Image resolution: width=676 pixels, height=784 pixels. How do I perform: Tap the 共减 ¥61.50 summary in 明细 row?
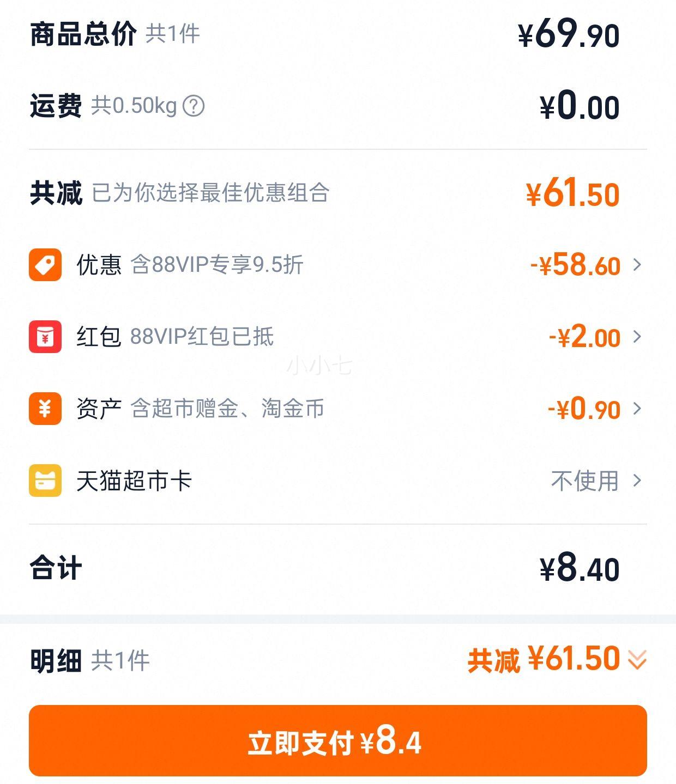pyautogui.click(x=544, y=659)
